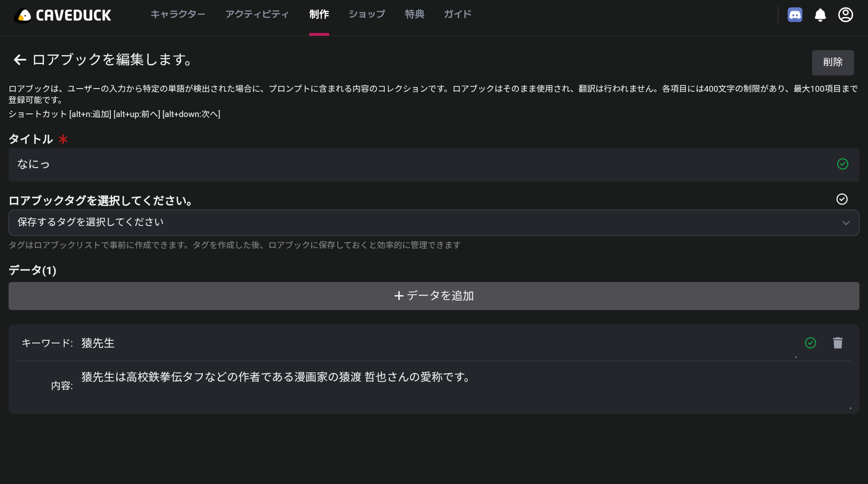Open the user account profile icon
This screenshot has width=868, height=484.
pos(845,15)
